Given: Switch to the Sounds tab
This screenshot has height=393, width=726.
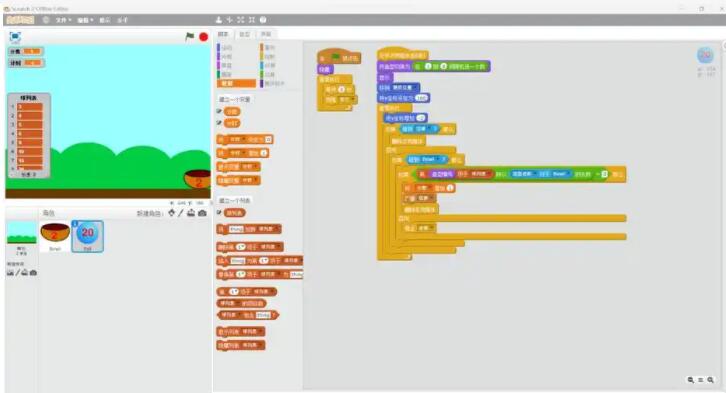Looking at the screenshot, I should point(266,34).
